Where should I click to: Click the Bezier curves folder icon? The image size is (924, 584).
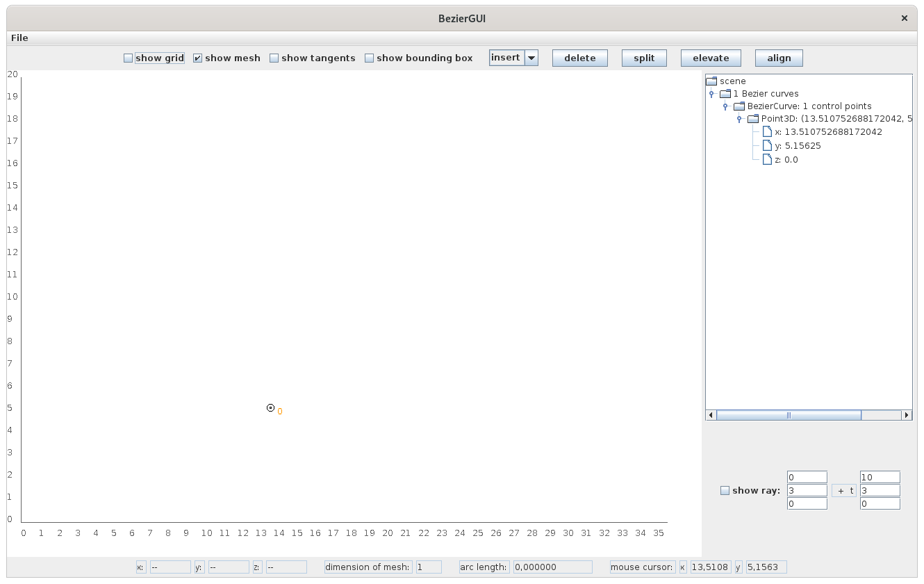click(x=725, y=94)
